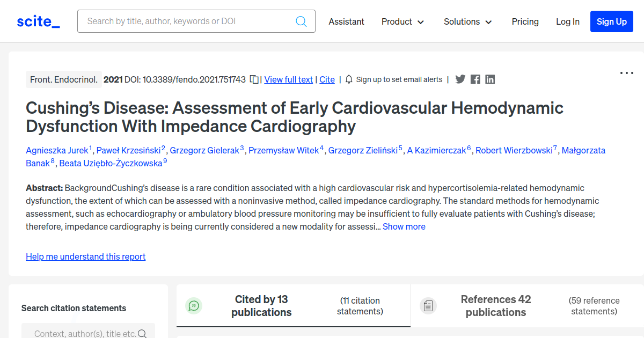Image resolution: width=644 pixels, height=338 pixels.
Task: Open the Pricing page
Action: pyautogui.click(x=525, y=21)
